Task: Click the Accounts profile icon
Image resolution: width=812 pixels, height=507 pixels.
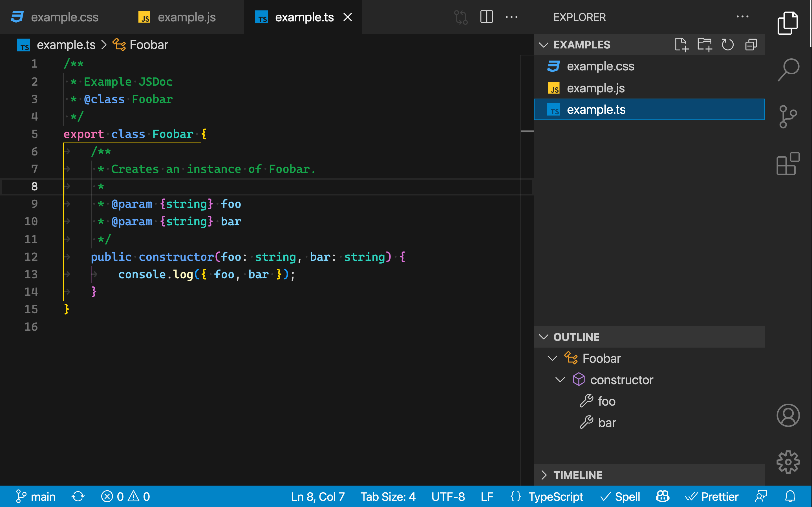Action: 788,415
